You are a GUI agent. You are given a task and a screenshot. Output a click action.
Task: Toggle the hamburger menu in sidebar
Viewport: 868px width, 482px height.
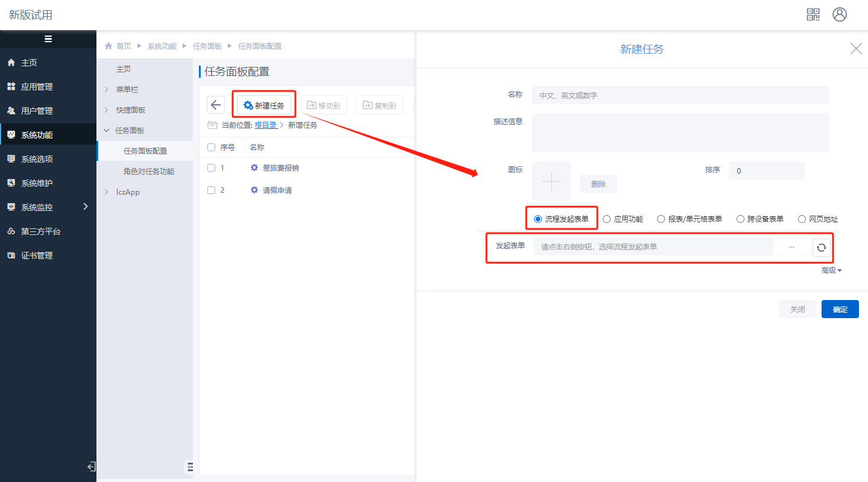(x=48, y=39)
